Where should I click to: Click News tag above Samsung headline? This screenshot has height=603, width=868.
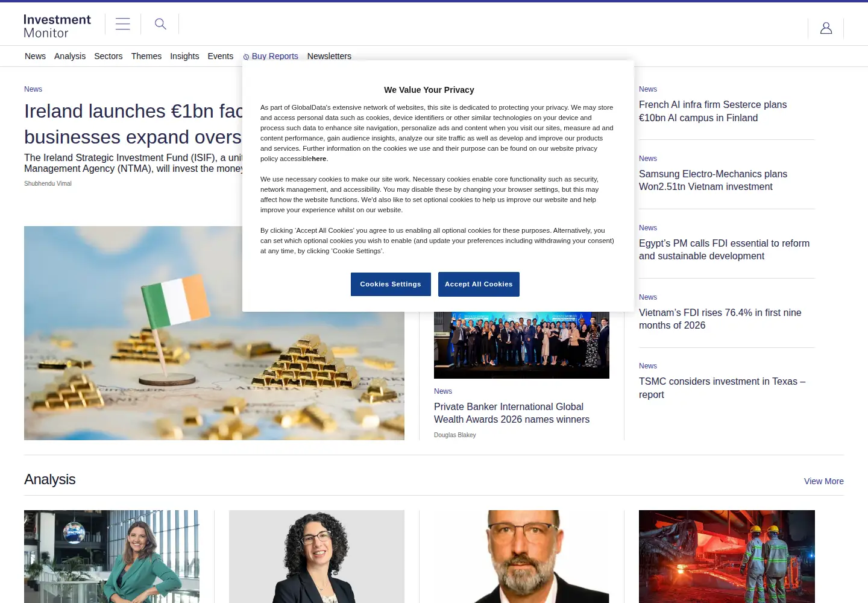coord(648,159)
